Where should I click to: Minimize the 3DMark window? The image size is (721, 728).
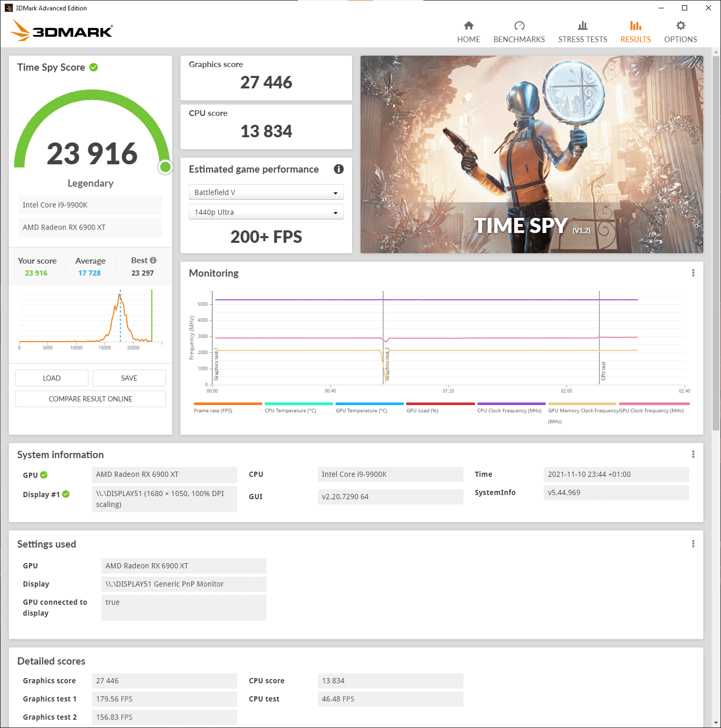tap(661, 8)
